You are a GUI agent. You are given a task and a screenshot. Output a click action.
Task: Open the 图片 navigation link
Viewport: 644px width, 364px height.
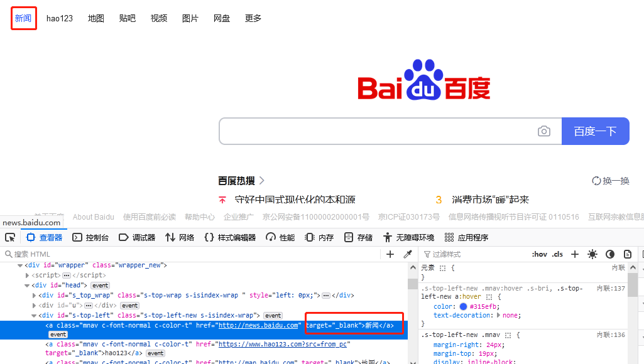(x=190, y=18)
